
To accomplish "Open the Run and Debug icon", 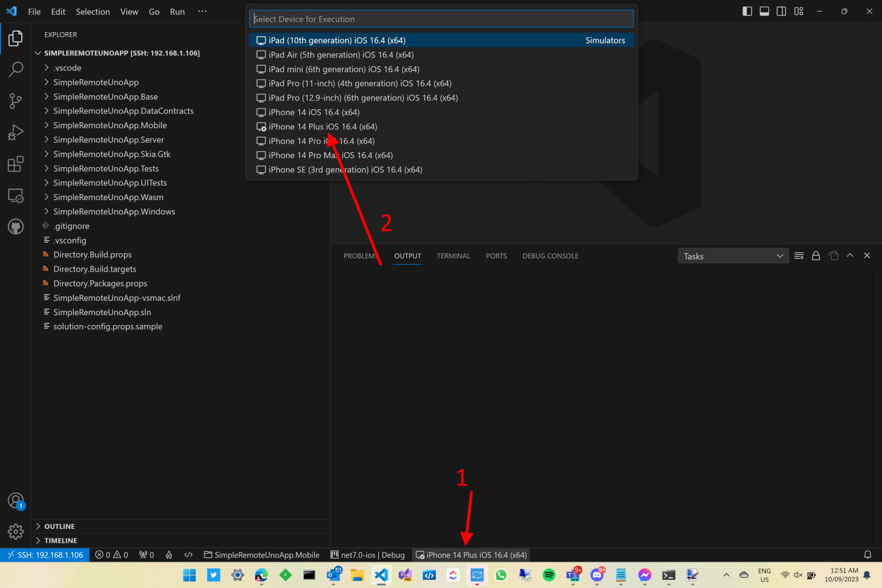I will pos(15,132).
